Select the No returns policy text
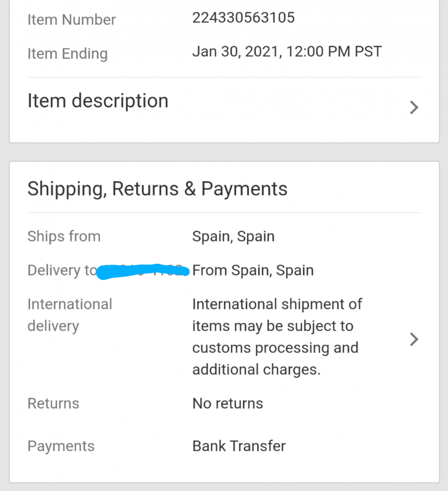The width and height of the screenshot is (448, 491). [228, 403]
